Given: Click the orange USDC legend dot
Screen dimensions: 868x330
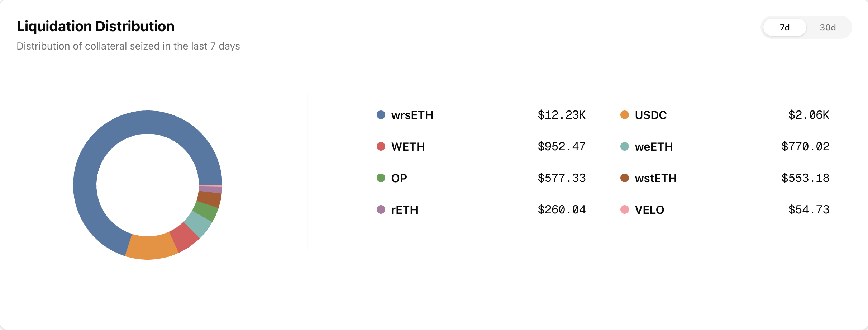Looking at the screenshot, I should (624, 115).
